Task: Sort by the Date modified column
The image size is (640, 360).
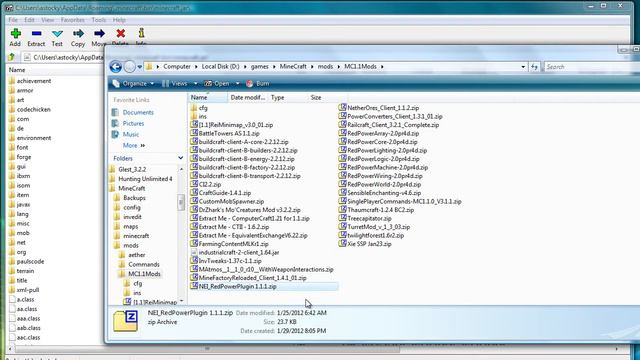Action: click(247, 98)
